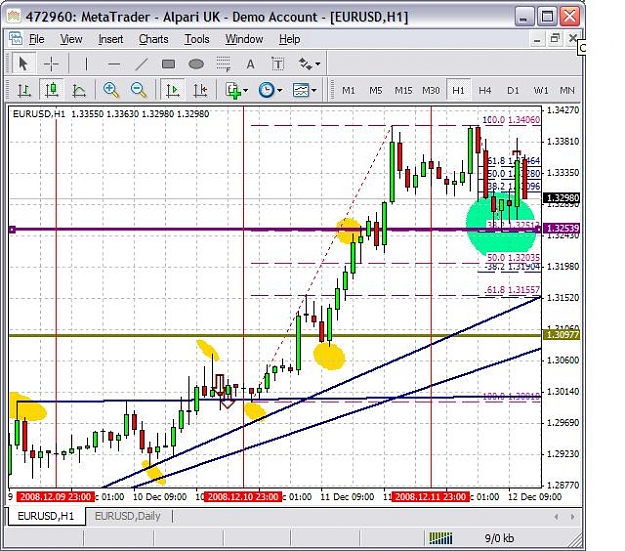
Task: Click the EURUSD,H1 OHLC header text
Action: click(111, 114)
